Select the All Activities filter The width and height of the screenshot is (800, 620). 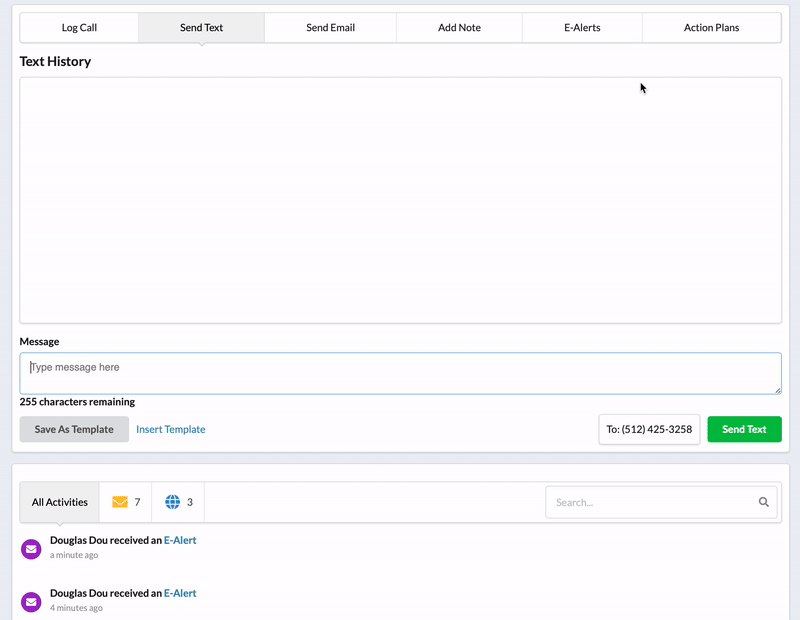click(59, 502)
